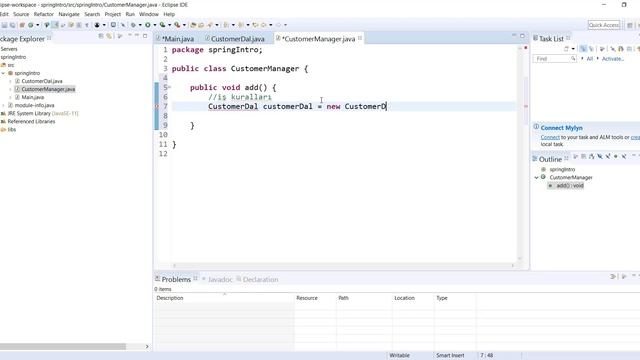
Task: Maximize the Package Explorer view
Action: 144,36
